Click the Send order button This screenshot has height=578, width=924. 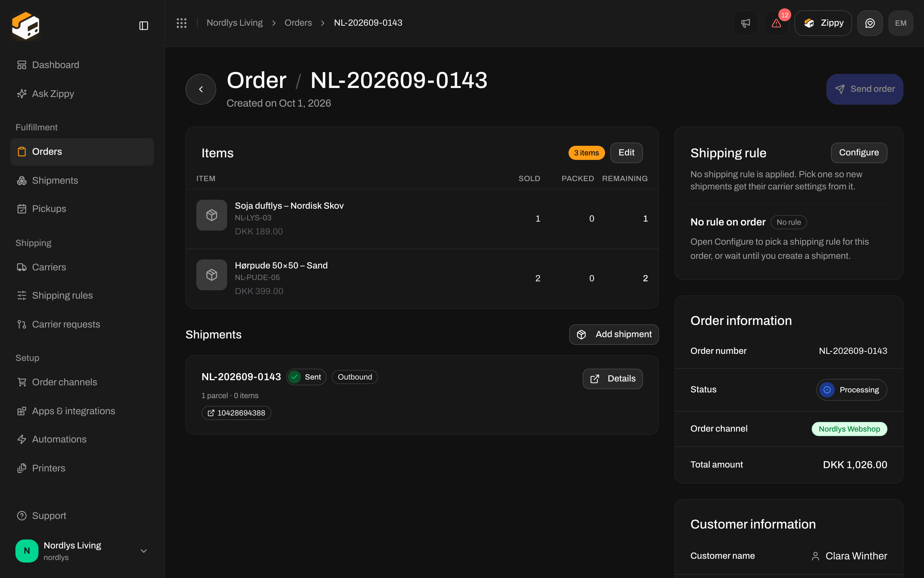(x=865, y=89)
